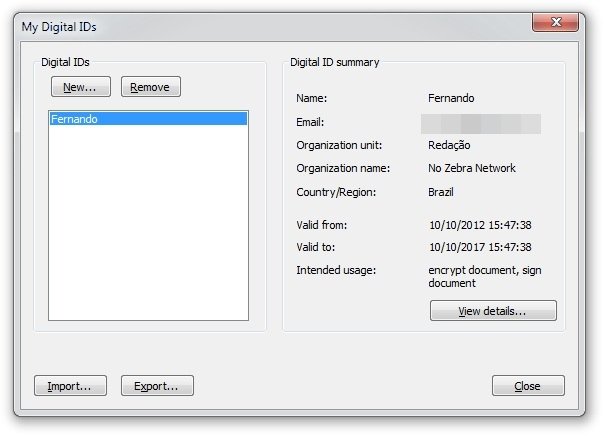The height and width of the screenshot is (436, 604).
Task: Click the Country/Region: label
Action: click(336, 192)
